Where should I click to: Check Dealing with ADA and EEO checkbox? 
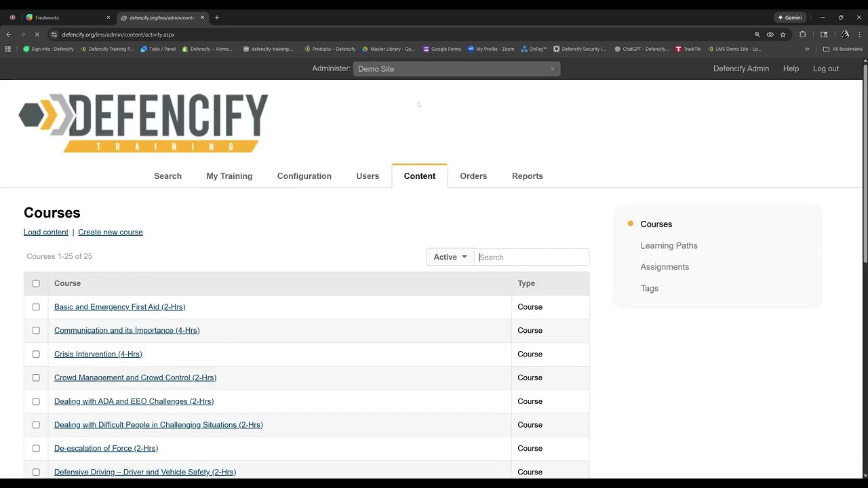[36, 401]
